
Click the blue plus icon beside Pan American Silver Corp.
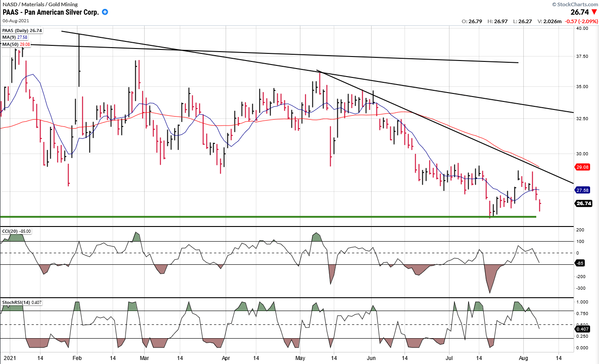click(105, 12)
